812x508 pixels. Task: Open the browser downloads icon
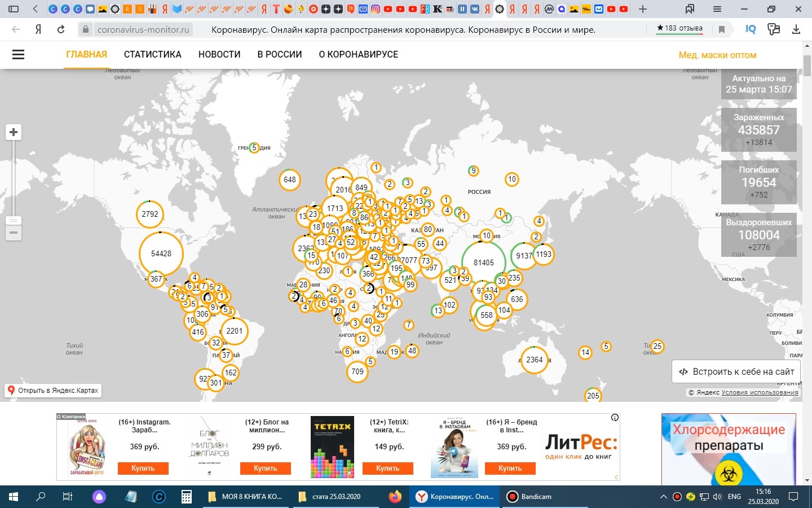tap(796, 29)
